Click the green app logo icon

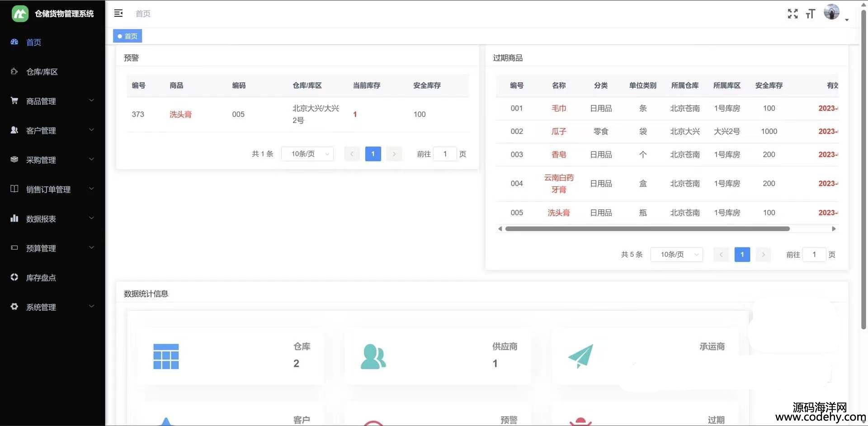pyautogui.click(x=20, y=14)
